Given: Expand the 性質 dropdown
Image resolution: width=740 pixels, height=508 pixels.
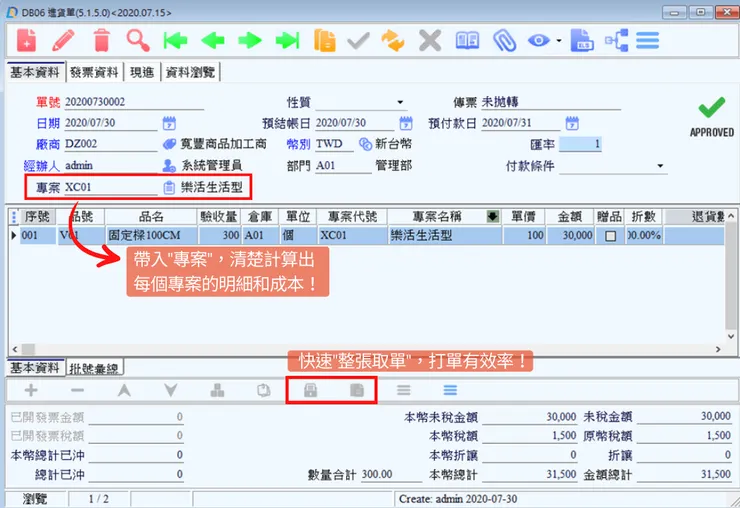Looking at the screenshot, I should [400, 102].
